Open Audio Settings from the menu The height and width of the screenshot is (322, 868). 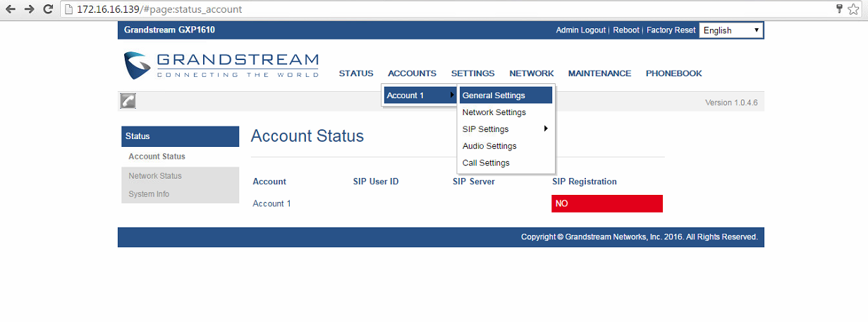coord(506,146)
